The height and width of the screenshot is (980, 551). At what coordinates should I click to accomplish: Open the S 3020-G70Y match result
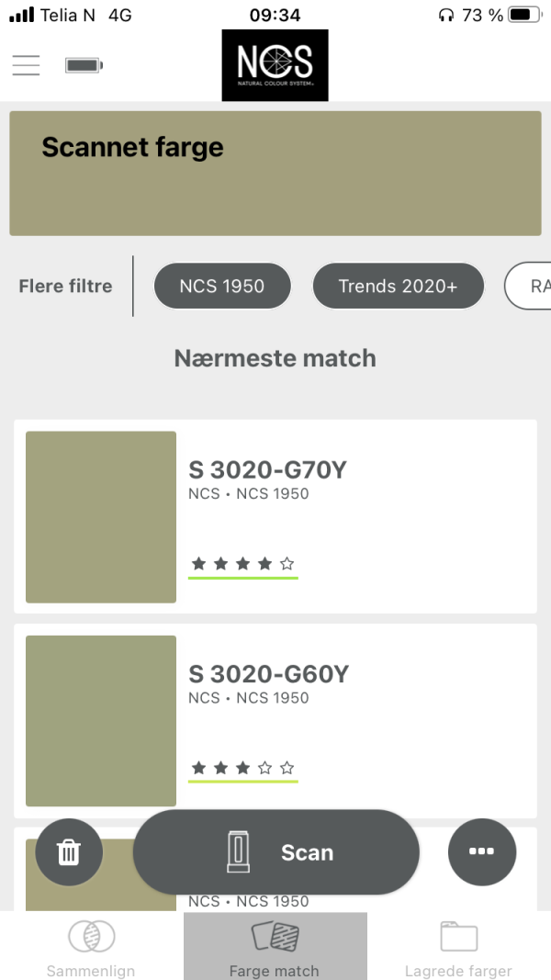(275, 516)
